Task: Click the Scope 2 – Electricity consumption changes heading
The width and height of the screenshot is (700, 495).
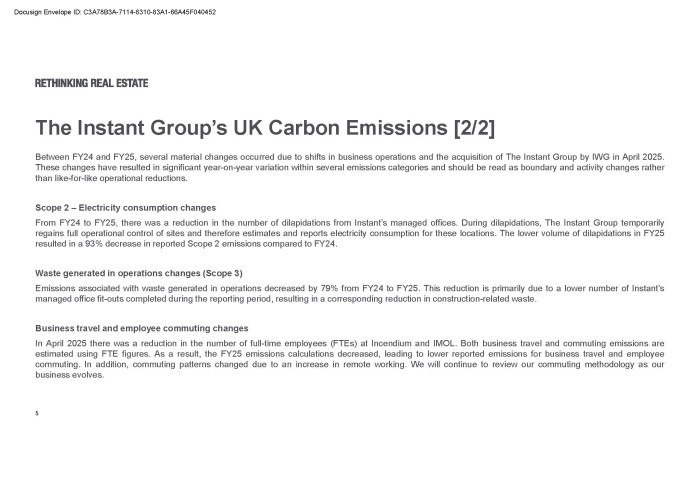Action: [125, 208]
